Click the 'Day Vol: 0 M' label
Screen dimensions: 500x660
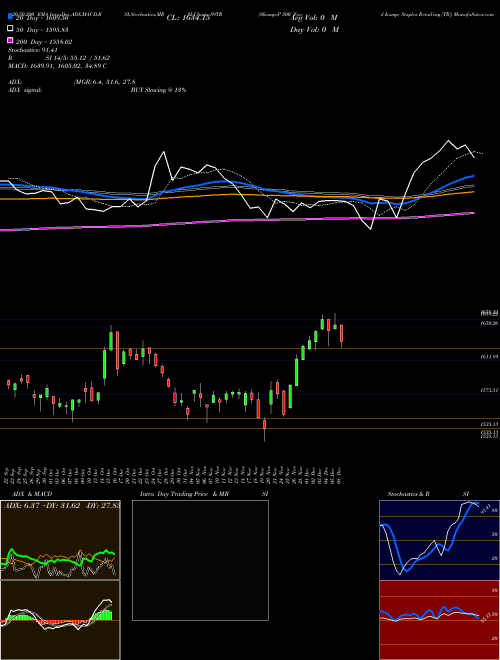314,29
